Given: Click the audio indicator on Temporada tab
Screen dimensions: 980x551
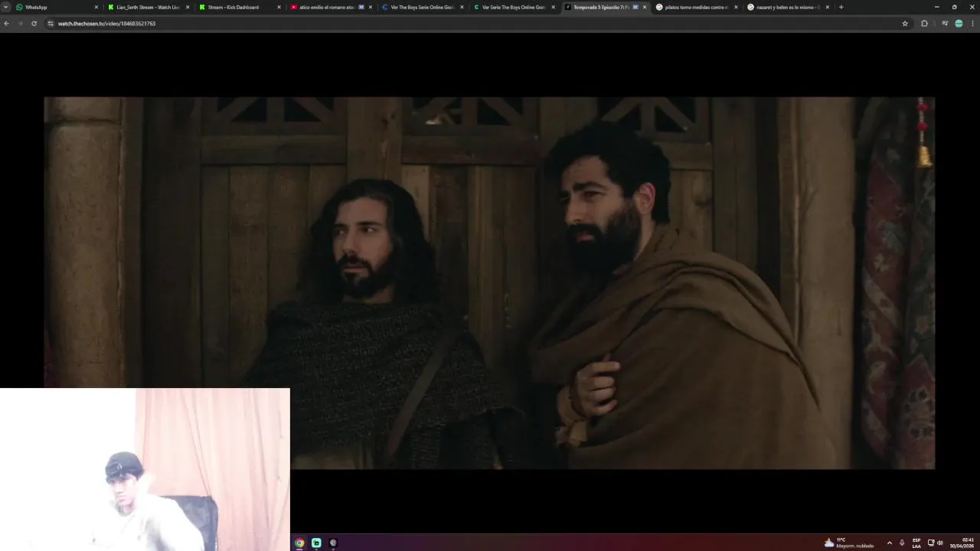Looking at the screenshot, I should [635, 7].
